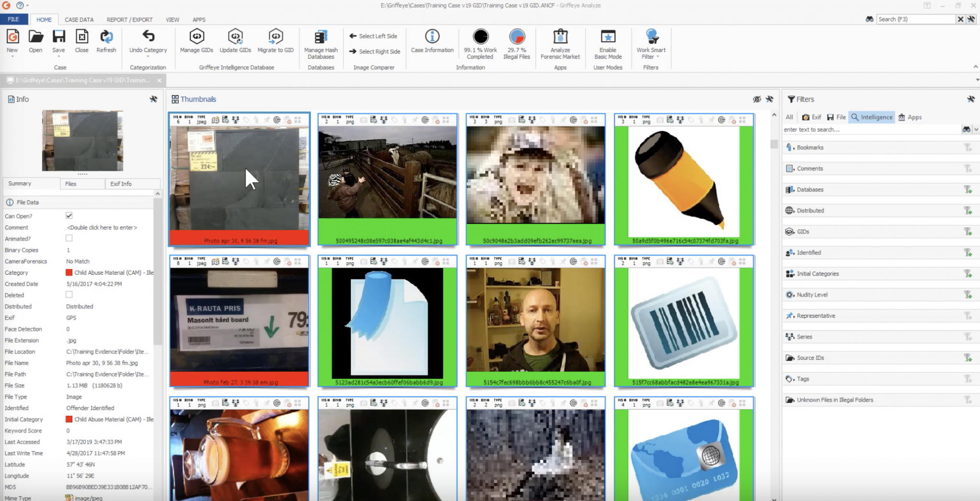980x501 pixels.
Task: Open Analyze Forensic Market app
Action: 559,42
